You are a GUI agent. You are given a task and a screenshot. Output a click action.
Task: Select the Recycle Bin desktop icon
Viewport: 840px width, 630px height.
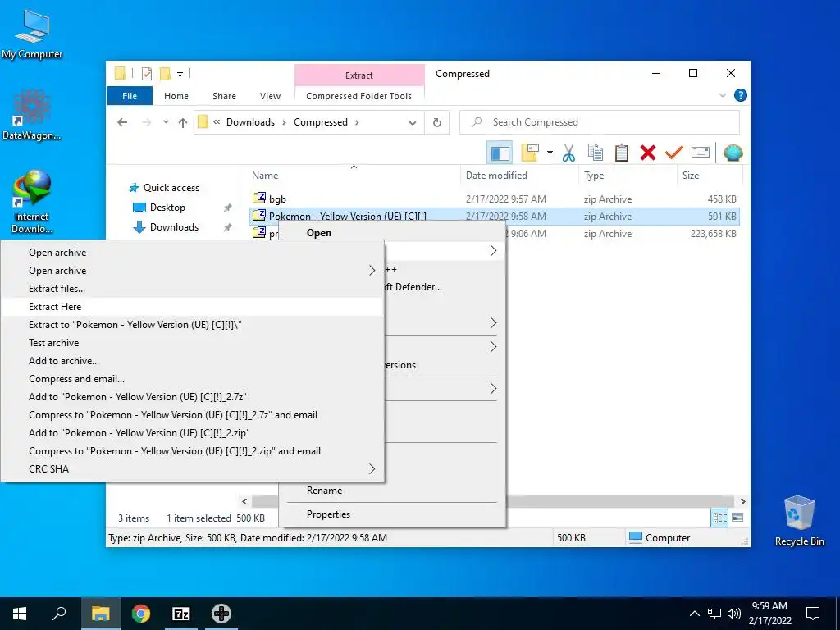(x=799, y=520)
